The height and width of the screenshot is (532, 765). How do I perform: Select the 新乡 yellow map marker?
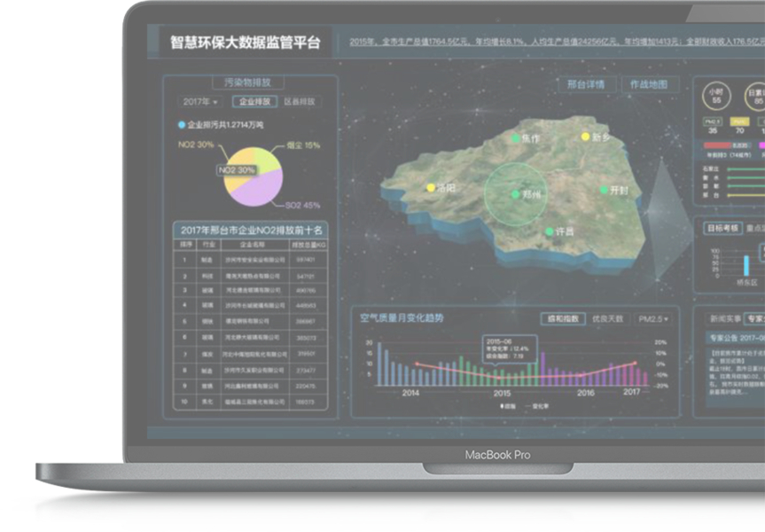(585, 137)
